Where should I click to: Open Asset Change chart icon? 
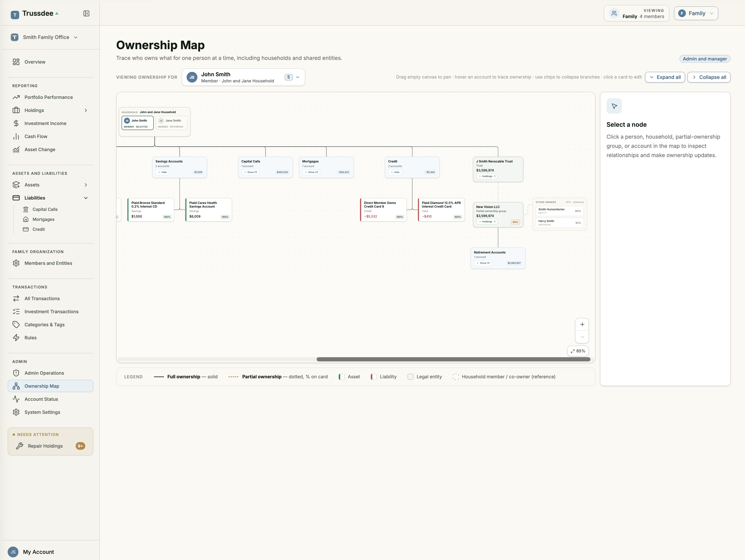tap(16, 150)
